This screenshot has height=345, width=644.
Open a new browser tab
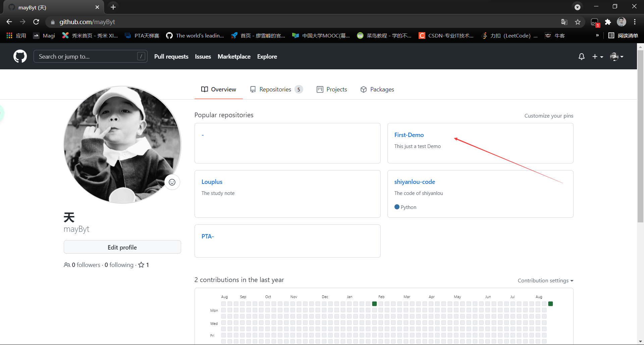point(113,7)
